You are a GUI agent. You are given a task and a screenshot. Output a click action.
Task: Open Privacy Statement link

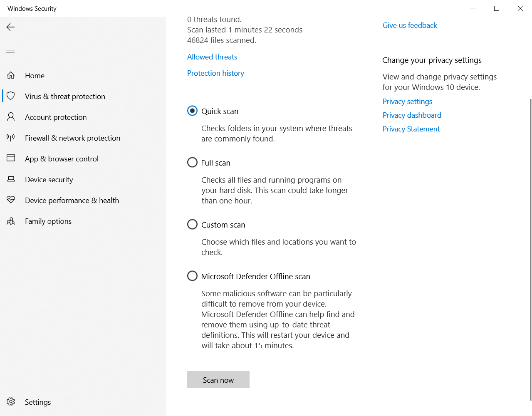[x=411, y=129]
